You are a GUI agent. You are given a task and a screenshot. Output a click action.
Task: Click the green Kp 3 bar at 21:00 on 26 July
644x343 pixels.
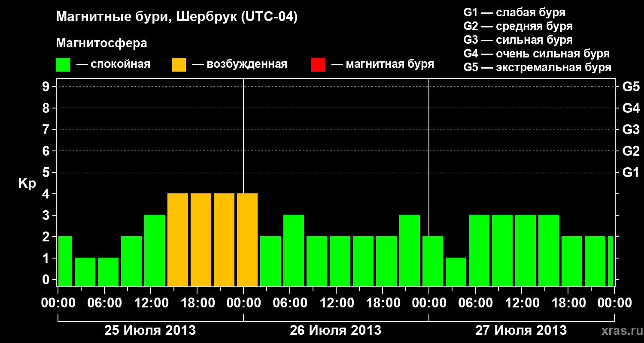[410, 250]
